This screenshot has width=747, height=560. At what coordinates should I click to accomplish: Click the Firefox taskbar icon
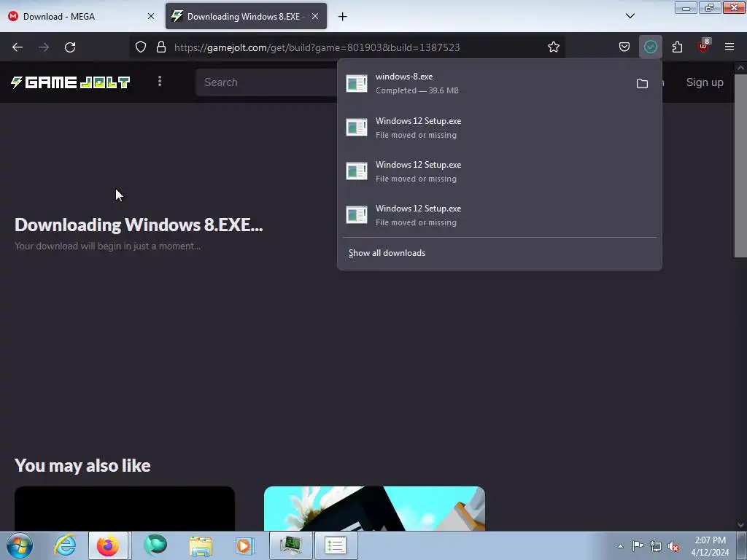(108, 545)
